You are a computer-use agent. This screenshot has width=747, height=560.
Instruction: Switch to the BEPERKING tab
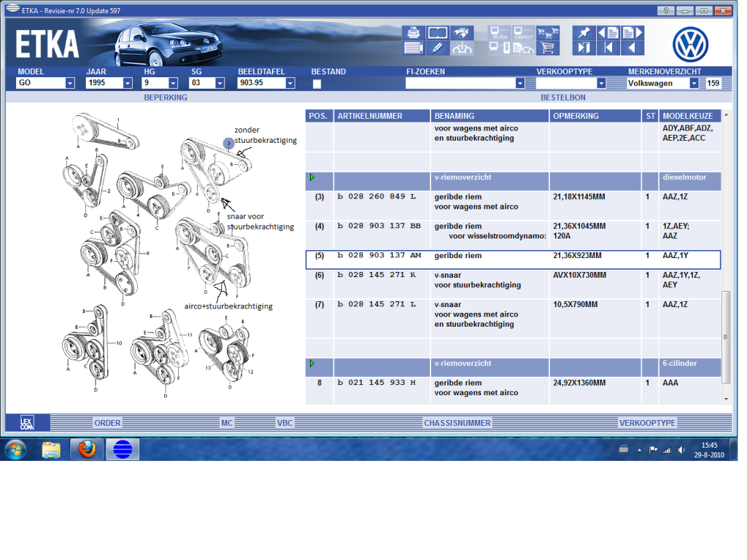[x=166, y=98]
